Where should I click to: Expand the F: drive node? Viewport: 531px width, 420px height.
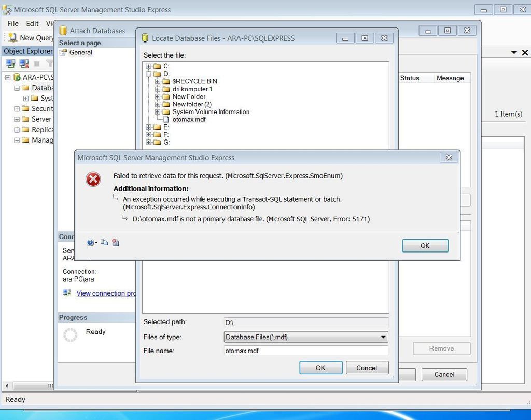pyautogui.click(x=148, y=135)
